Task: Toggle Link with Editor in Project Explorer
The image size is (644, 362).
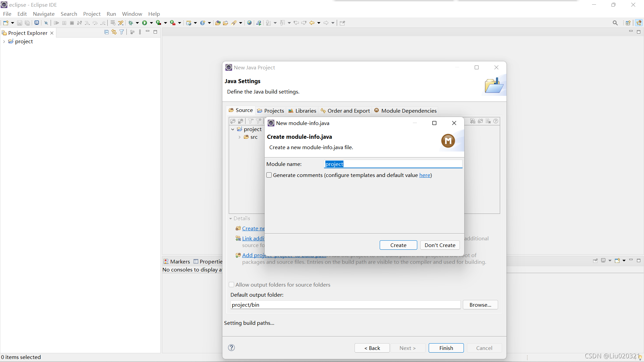Action: [x=114, y=32]
